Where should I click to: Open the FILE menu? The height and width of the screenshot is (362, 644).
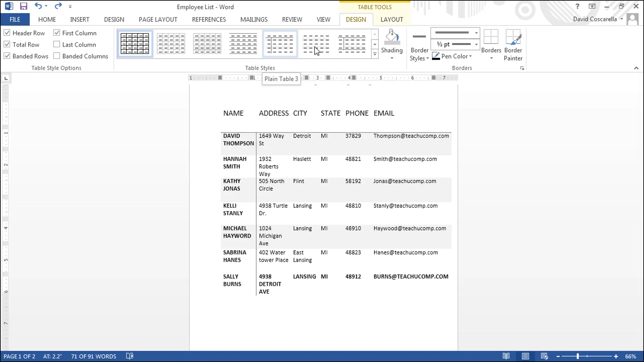point(15,19)
